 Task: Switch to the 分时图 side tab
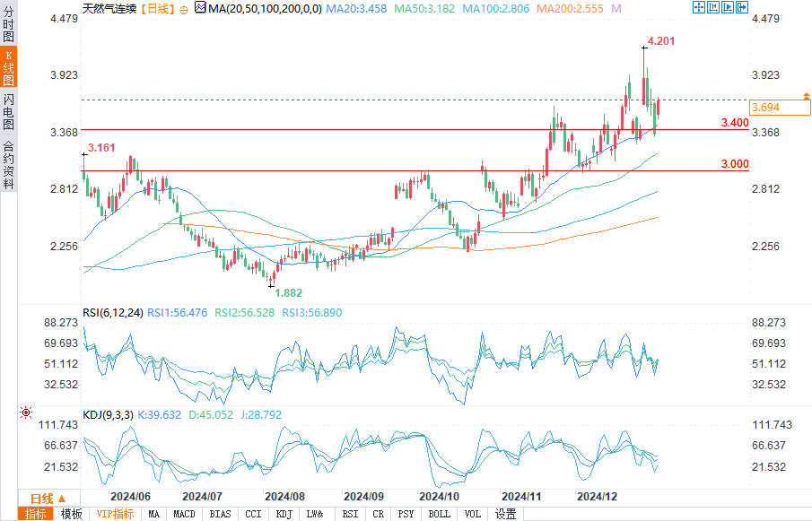click(x=8, y=24)
